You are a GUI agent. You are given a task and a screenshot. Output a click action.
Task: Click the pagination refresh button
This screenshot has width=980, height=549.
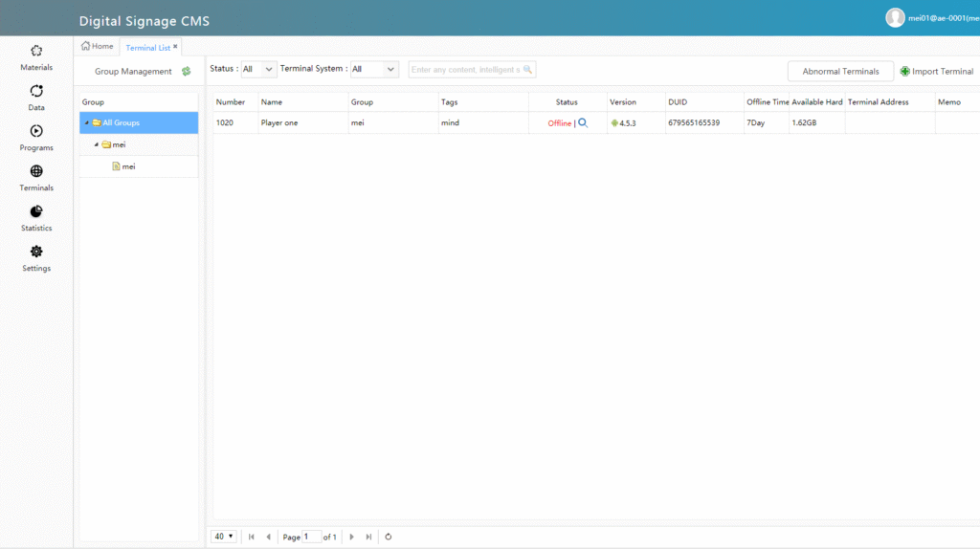[x=388, y=537]
